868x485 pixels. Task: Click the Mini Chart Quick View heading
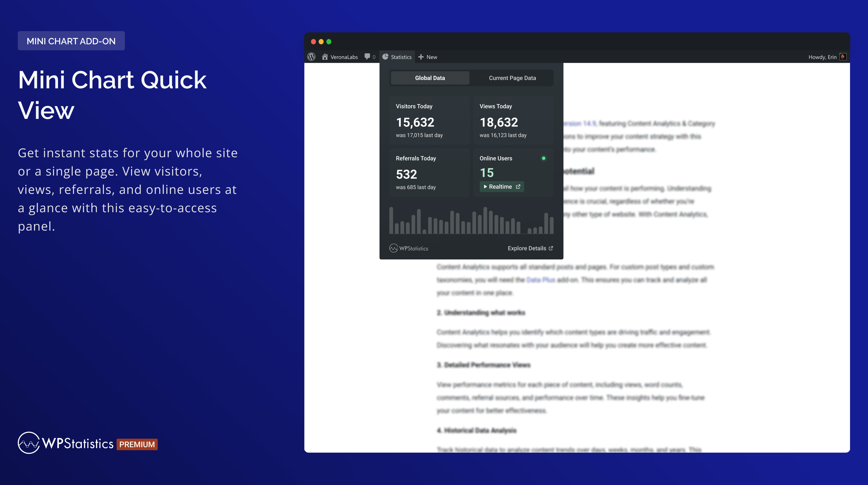pyautogui.click(x=112, y=95)
